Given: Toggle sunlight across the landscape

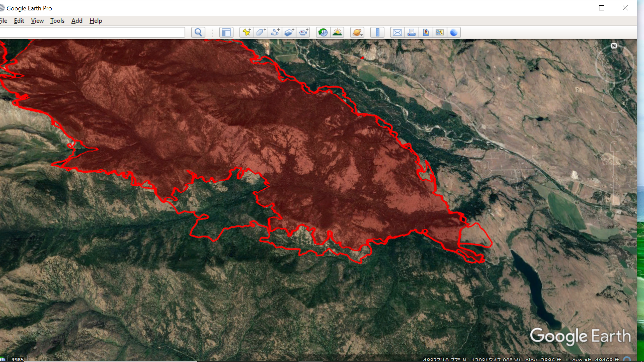Looking at the screenshot, I should [337, 33].
